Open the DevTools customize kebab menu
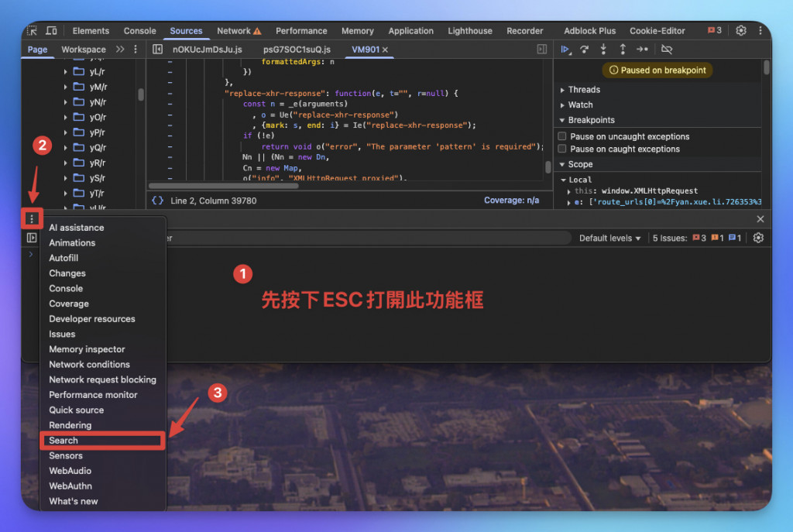 click(760, 31)
